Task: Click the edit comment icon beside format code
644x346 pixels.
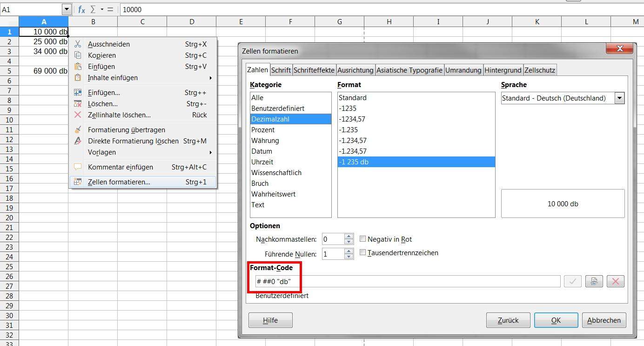Action: (594, 281)
